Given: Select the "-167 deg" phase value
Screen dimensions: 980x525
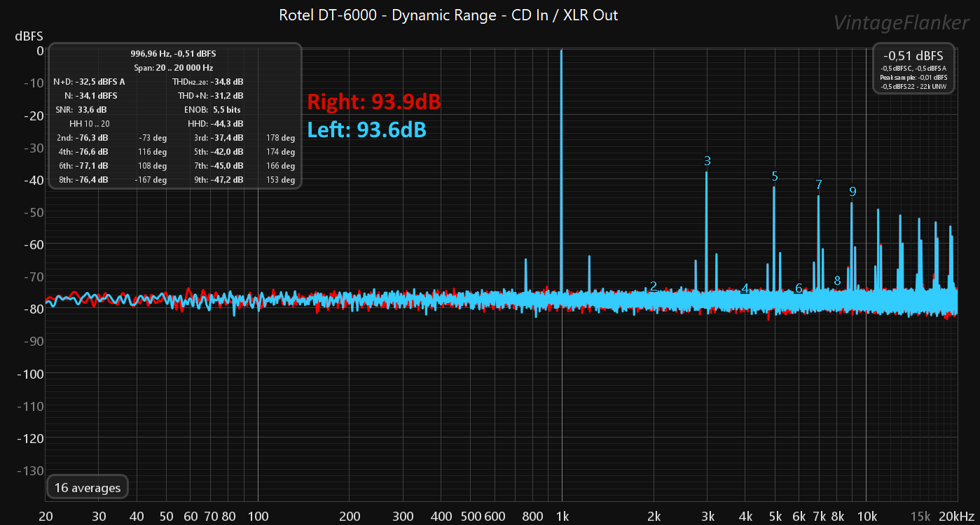Looking at the screenshot, I should 151,180.
